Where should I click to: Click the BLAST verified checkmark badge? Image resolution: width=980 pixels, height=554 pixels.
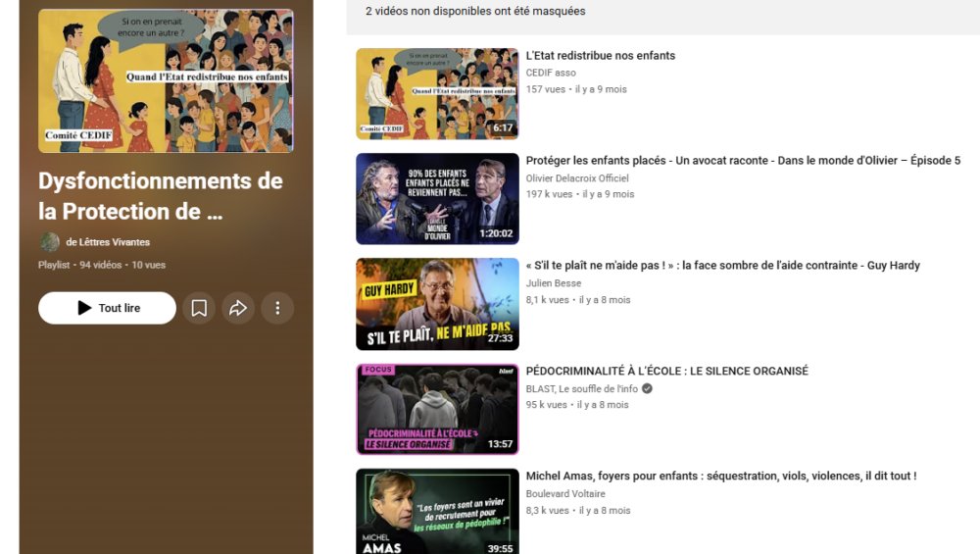click(648, 388)
